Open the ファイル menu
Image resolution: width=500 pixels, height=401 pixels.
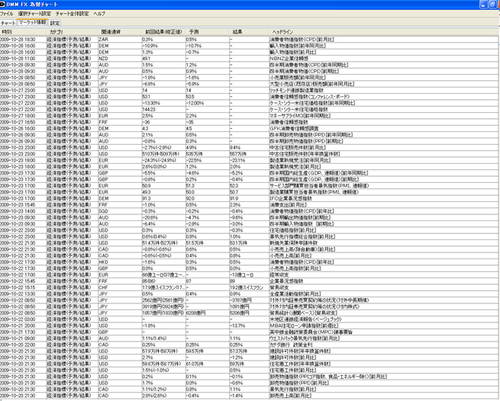point(6,14)
